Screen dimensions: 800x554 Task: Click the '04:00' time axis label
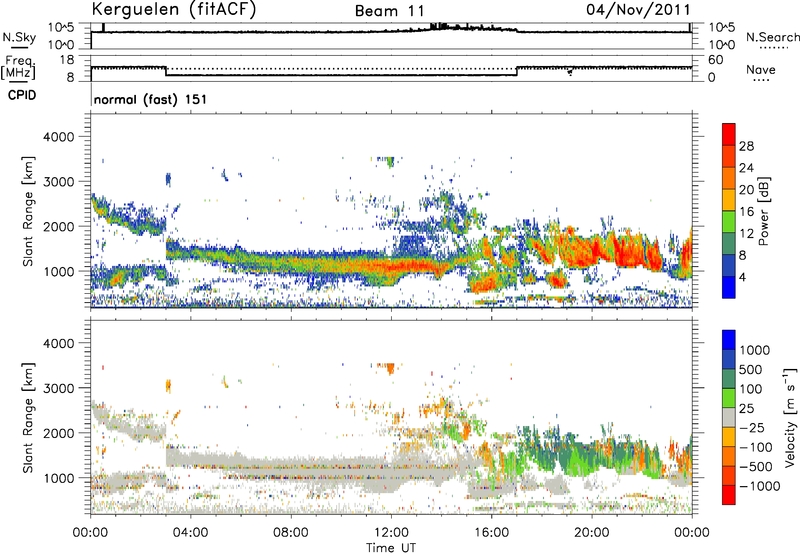click(x=190, y=533)
